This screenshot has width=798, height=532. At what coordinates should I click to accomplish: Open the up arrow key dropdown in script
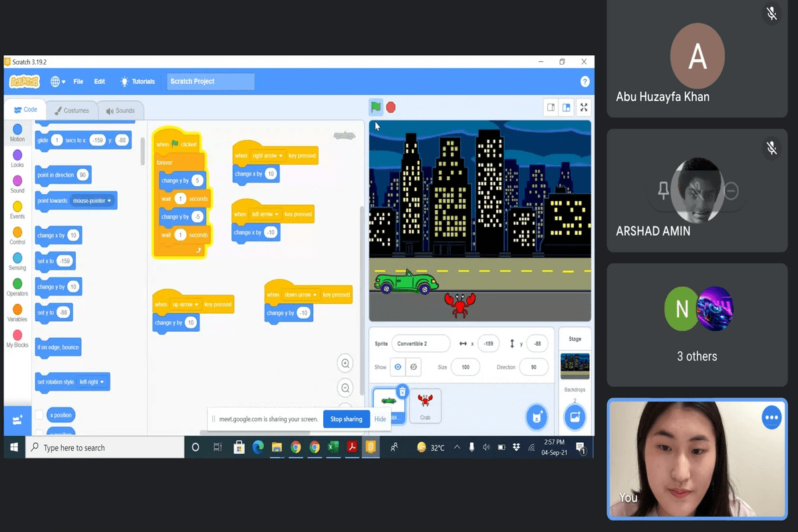pos(186,305)
